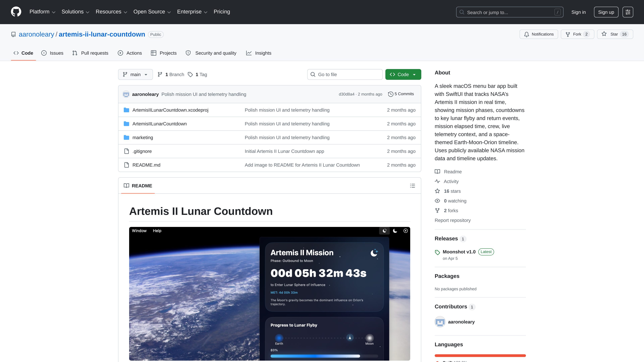
Task: Click the GitHub logo icon
Action: 16,12
